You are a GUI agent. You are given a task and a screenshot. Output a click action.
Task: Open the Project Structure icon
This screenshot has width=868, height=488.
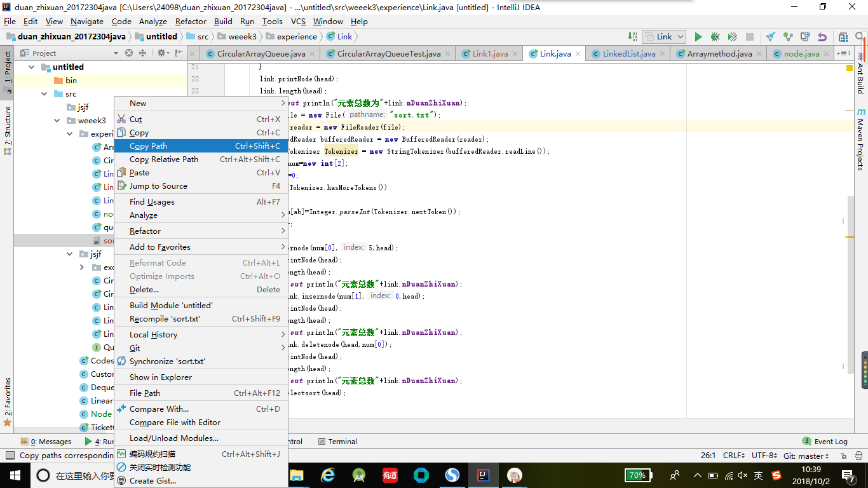point(843,37)
